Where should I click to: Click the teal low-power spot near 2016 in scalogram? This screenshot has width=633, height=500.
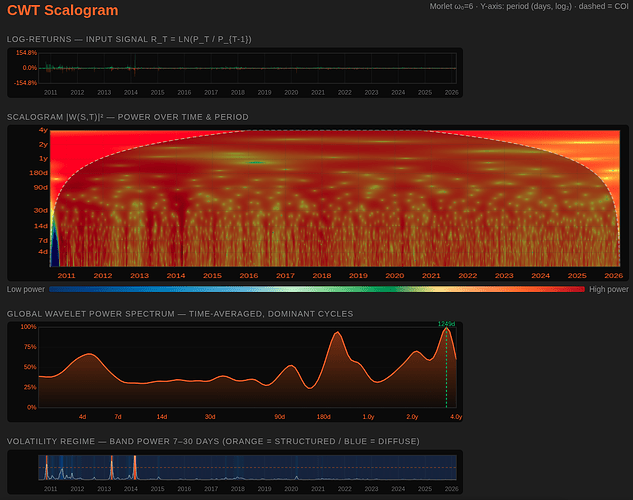point(256,163)
